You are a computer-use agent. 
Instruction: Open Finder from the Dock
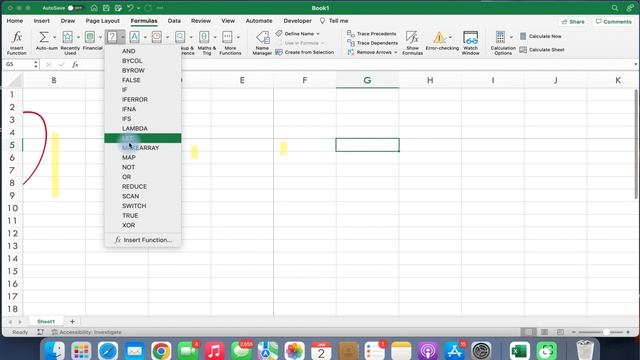pyautogui.click(x=54, y=351)
